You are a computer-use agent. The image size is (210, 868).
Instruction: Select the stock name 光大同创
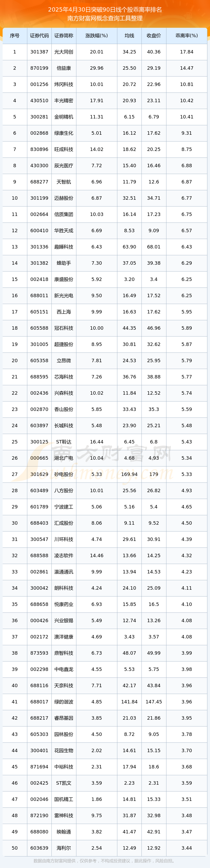pos(64,52)
